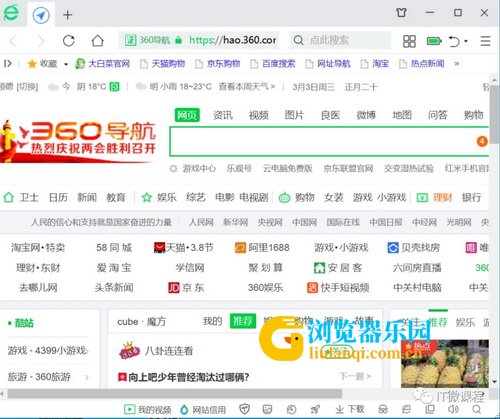This screenshot has width=500, height=419.
Task: Open the skin shirt icon in title bar
Action: (401, 13)
